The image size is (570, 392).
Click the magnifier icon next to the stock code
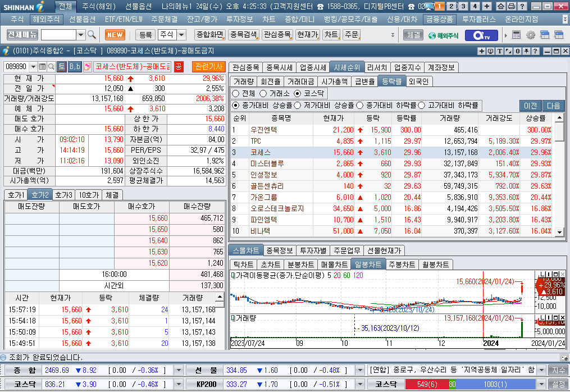click(51, 66)
